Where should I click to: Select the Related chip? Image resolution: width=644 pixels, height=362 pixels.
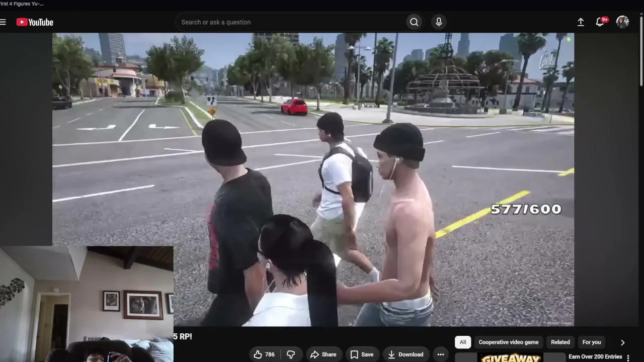[x=560, y=342]
